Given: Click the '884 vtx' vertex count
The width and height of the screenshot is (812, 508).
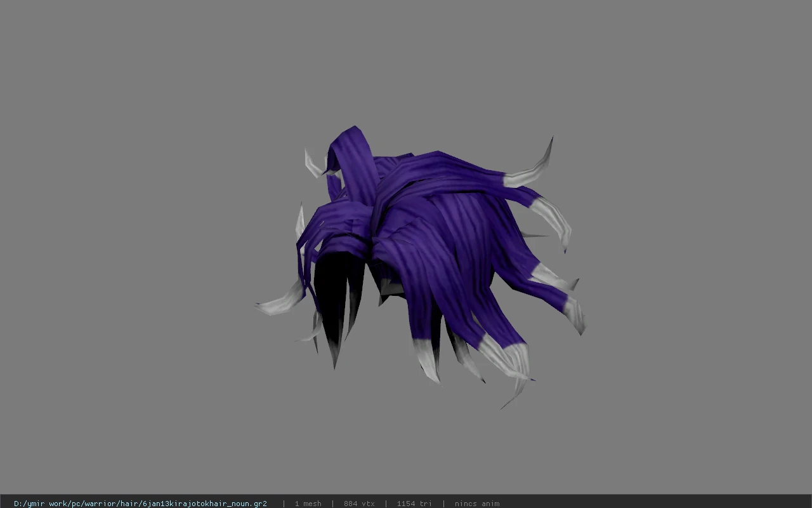Looking at the screenshot, I should click(x=359, y=504).
